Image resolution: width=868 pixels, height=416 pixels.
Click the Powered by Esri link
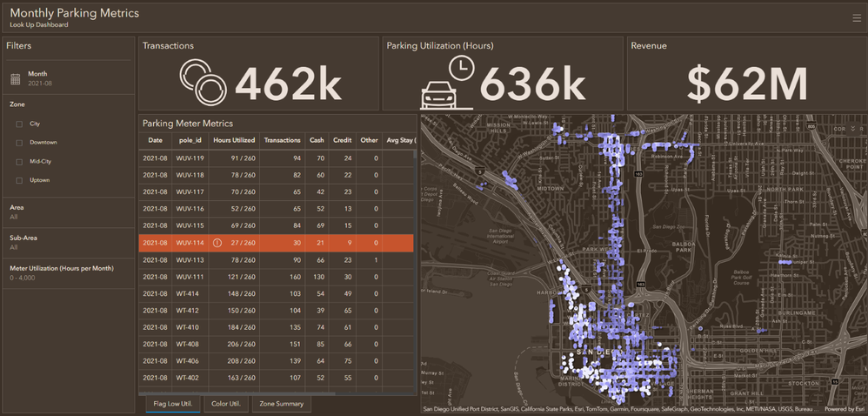(x=844, y=409)
